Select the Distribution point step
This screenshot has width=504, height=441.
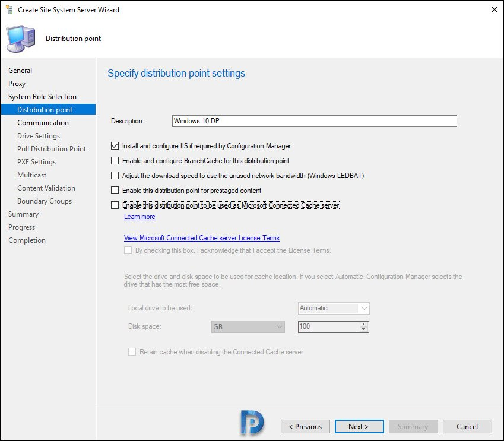(48, 109)
